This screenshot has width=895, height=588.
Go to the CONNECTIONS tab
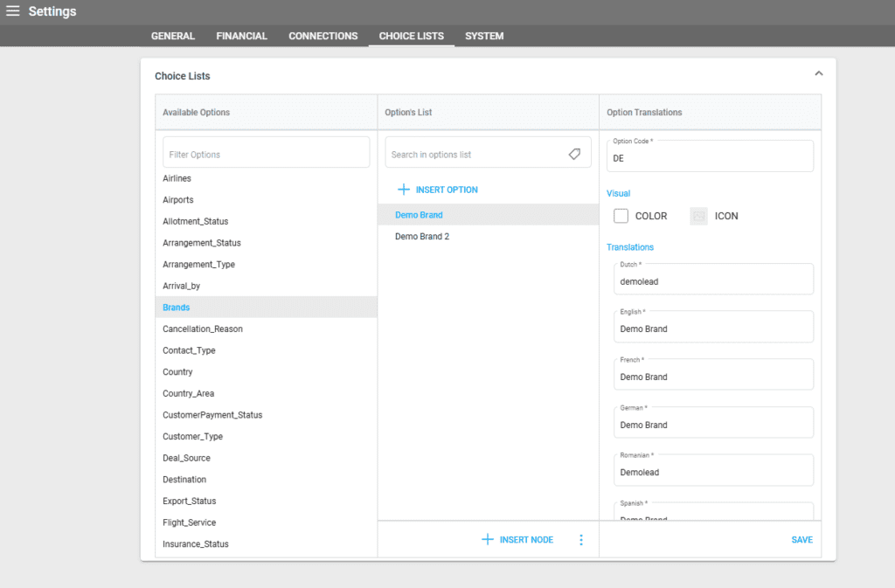point(323,36)
